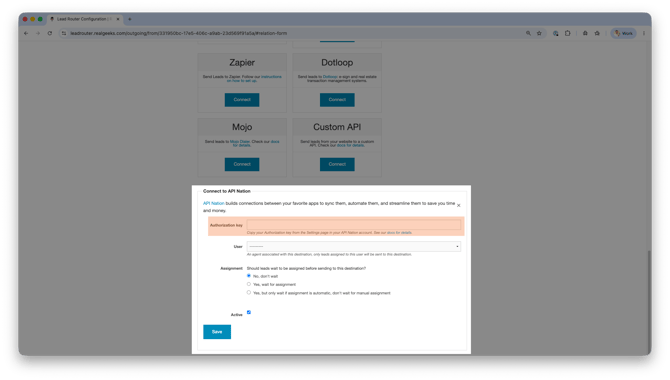Viewport: 670px width, 380px height.
Task: Click the Save button
Action: 217,332
